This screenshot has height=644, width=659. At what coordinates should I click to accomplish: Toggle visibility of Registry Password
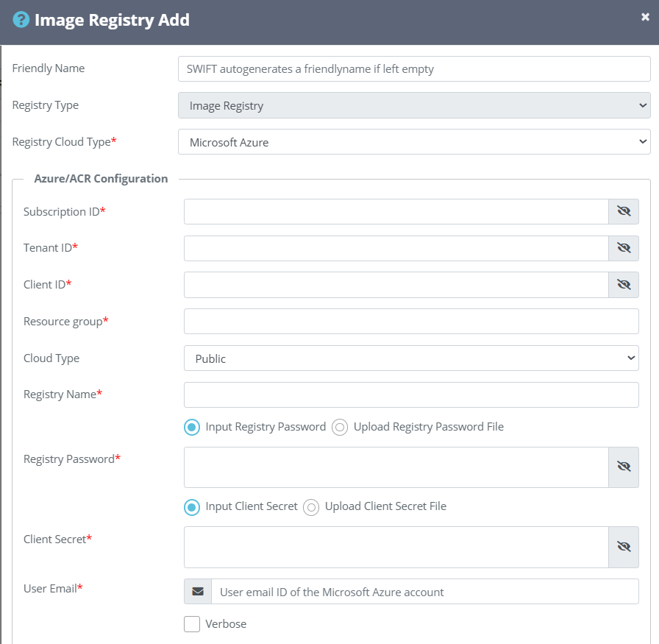(x=624, y=467)
